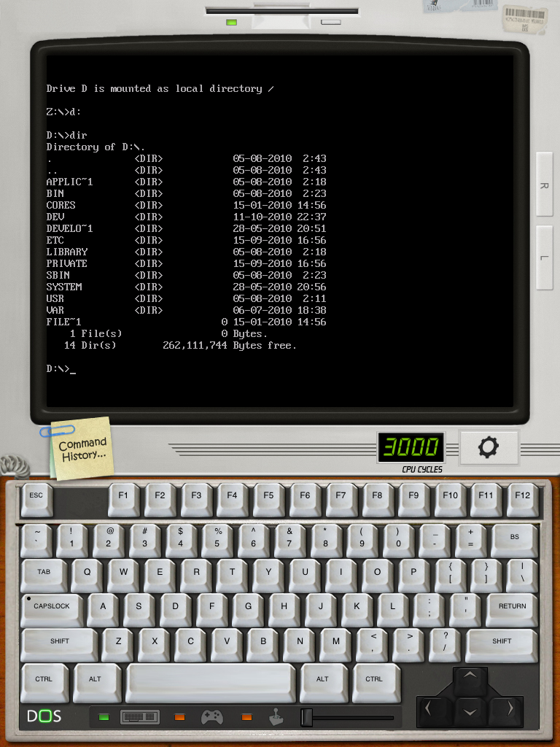Click the DOS logo
The width and height of the screenshot is (560, 747).
pyautogui.click(x=44, y=716)
